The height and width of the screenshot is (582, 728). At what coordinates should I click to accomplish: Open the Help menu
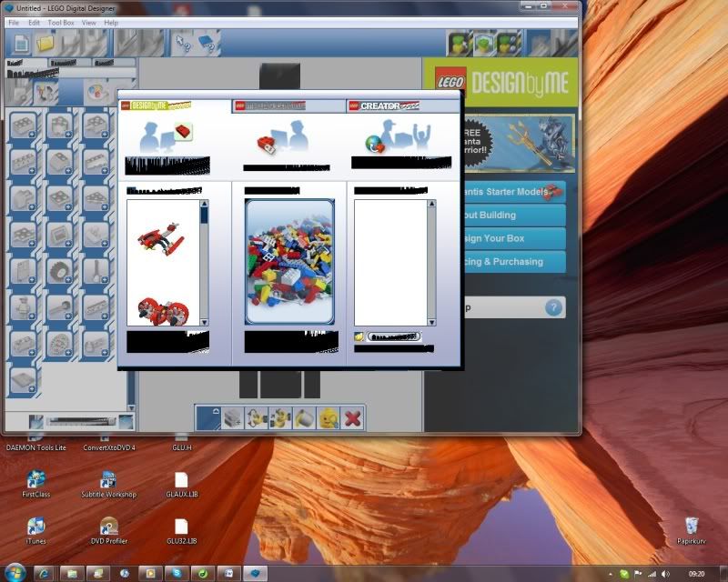[111, 23]
